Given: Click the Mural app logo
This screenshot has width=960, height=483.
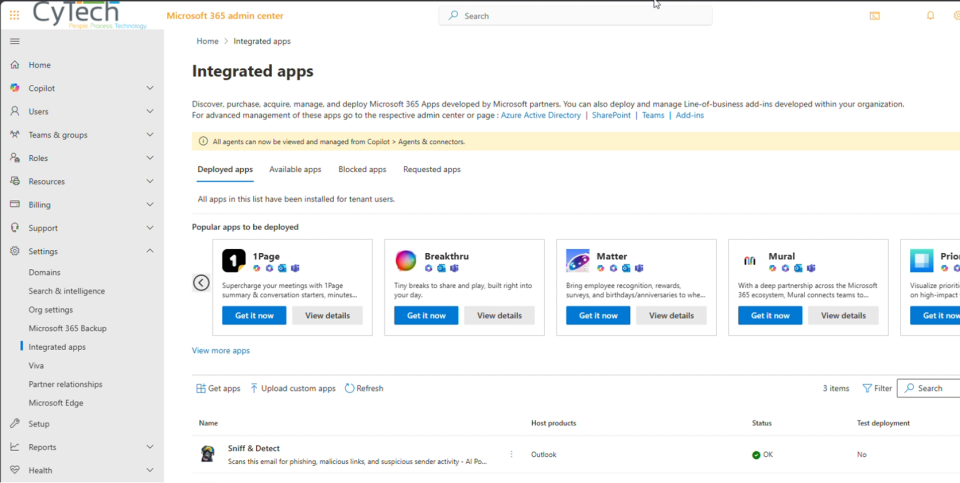Looking at the screenshot, I should coord(750,261).
